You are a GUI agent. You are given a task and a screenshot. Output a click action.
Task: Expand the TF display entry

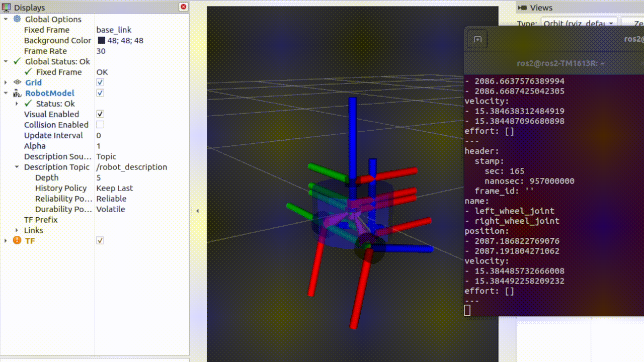point(6,241)
